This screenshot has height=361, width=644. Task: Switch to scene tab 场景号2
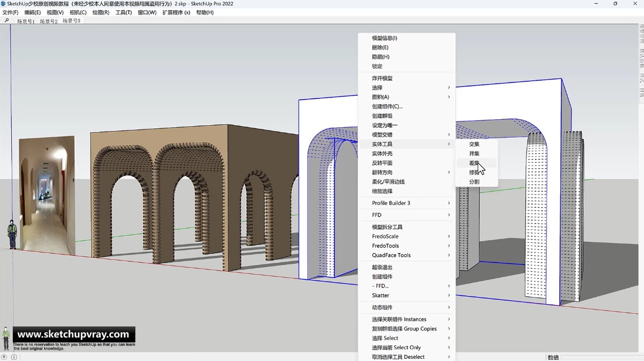coord(48,21)
